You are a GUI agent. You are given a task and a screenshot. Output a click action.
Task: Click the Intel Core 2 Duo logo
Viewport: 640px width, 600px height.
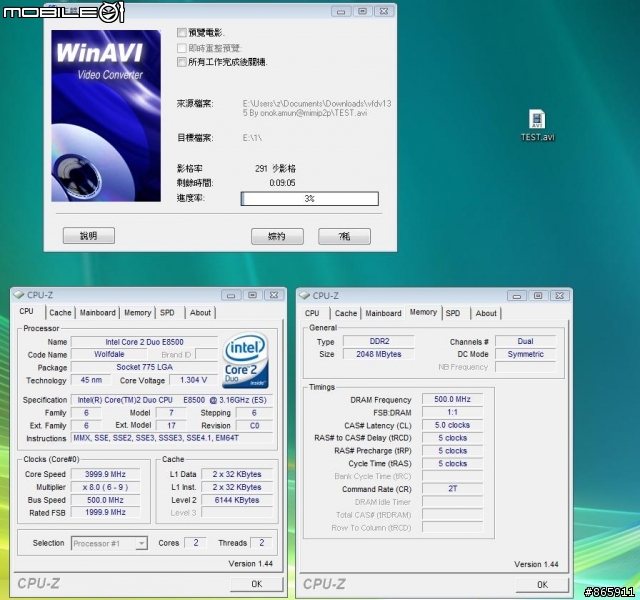[x=245, y=360]
